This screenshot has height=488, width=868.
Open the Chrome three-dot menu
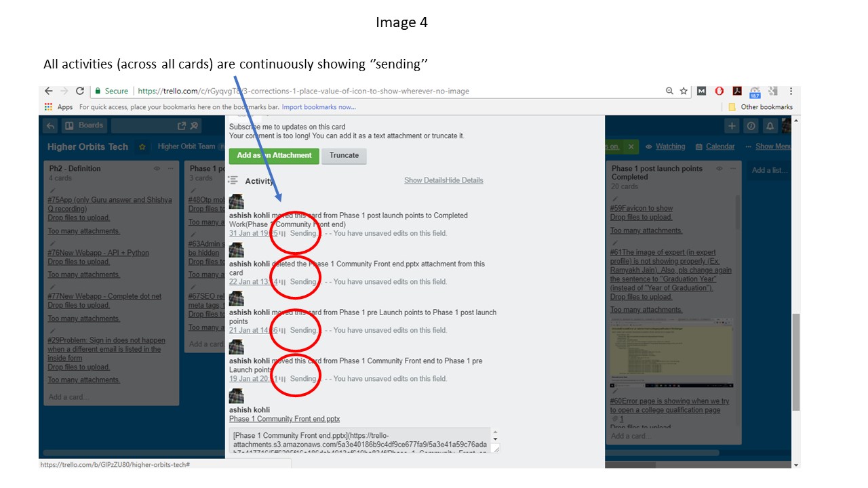[x=791, y=91]
